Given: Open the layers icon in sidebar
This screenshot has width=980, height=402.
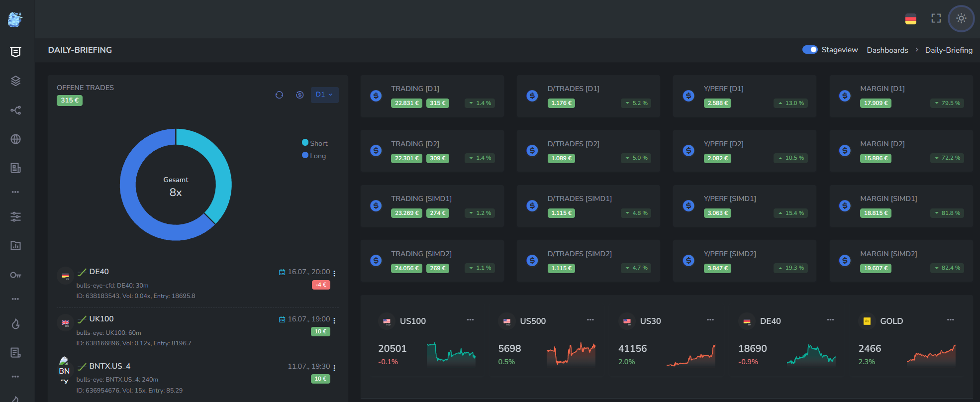Looking at the screenshot, I should click(15, 81).
